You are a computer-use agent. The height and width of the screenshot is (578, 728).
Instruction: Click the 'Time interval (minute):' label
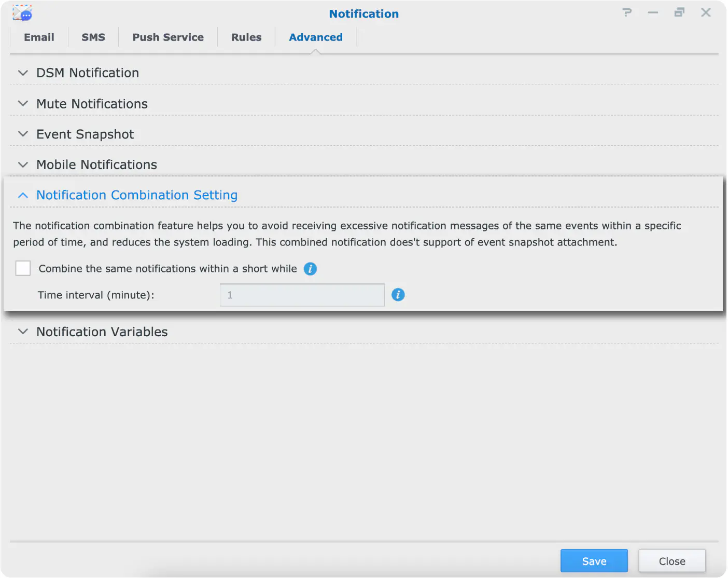pos(96,295)
